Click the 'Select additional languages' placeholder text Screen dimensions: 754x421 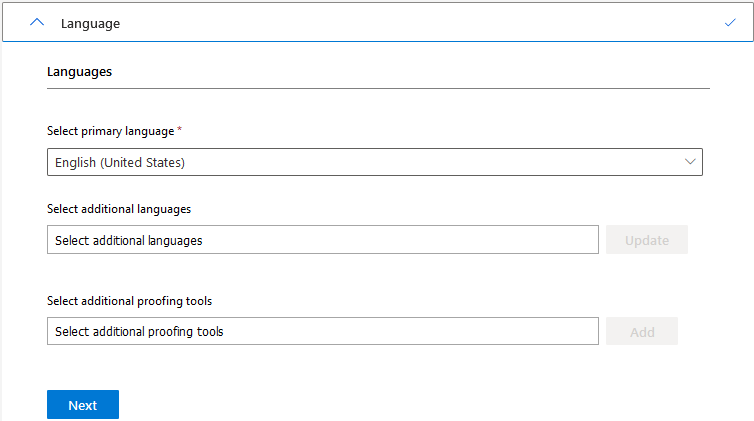click(x=129, y=240)
